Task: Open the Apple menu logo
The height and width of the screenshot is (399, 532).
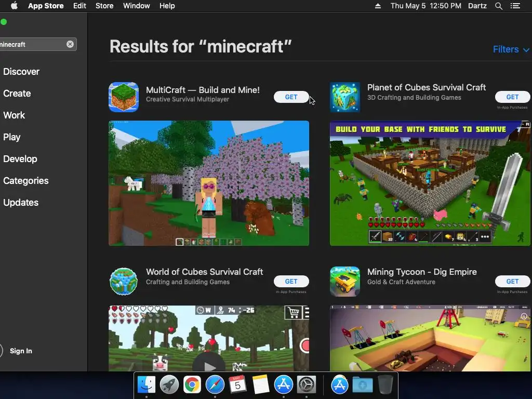Action: (x=14, y=6)
